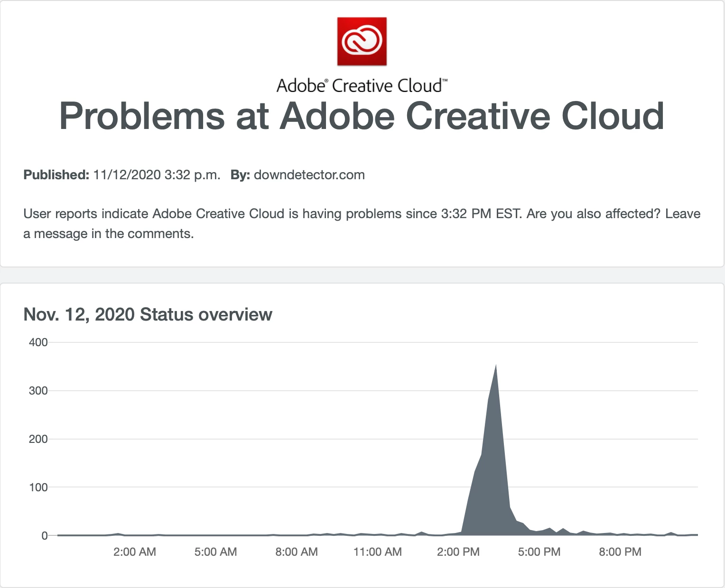Image resolution: width=725 pixels, height=588 pixels.
Task: Click the '11:00 AM' time axis label
Action: [378, 552]
